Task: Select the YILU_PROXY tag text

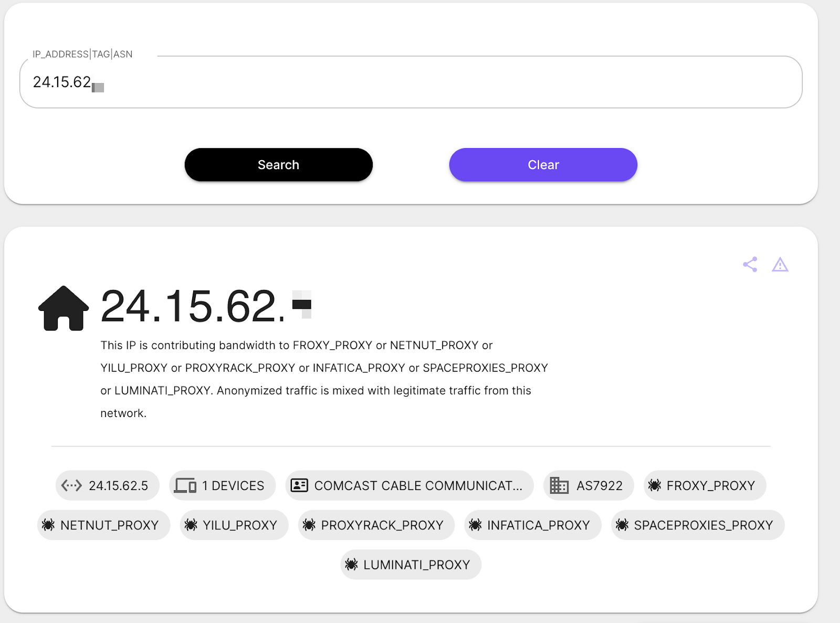Action: tap(240, 525)
